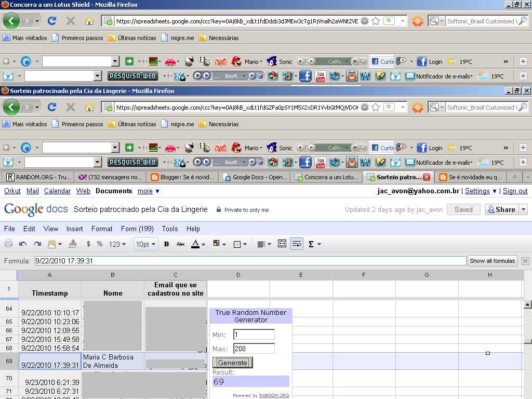Click the merge cells icon
This screenshot has height=399, width=532.
(x=282, y=244)
